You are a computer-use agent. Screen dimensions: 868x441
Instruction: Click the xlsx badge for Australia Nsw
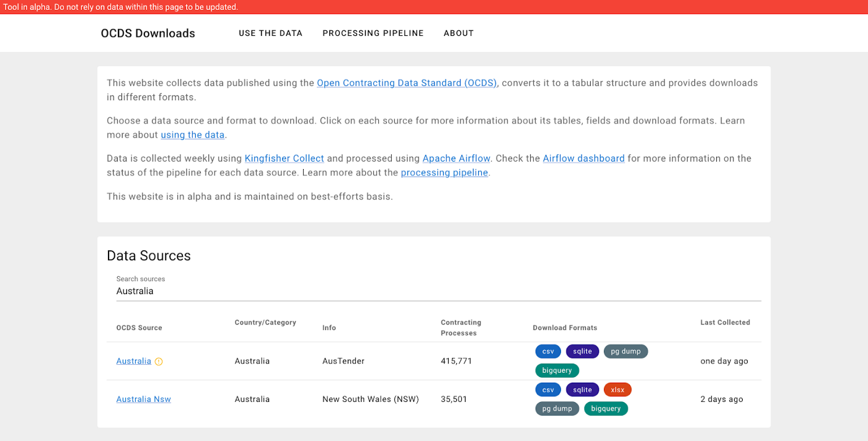618,390
